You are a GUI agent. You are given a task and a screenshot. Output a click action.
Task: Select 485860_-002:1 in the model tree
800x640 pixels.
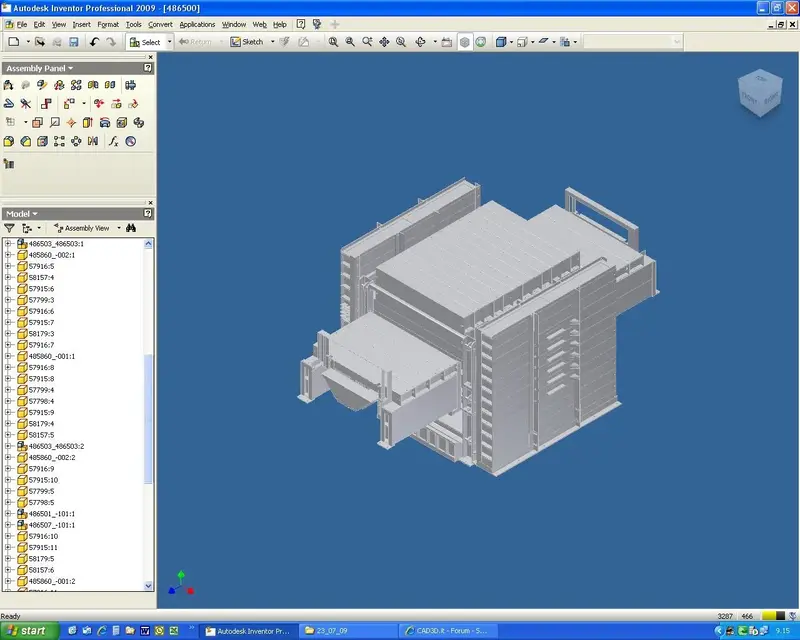click(x=52, y=255)
